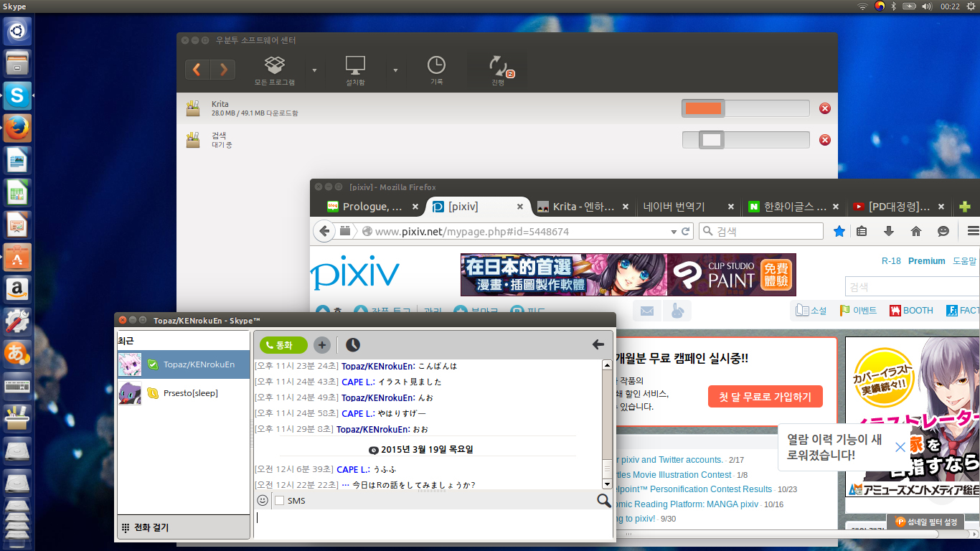Screen dimensions: 980x551
Task: Enable the SMS checkbox in Skype
Action: tap(280, 501)
